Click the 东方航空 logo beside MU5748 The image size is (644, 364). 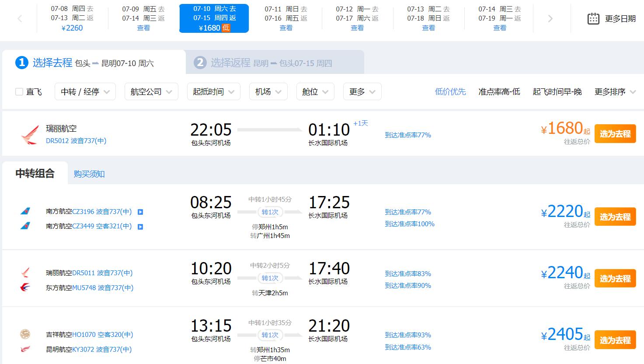tap(25, 287)
